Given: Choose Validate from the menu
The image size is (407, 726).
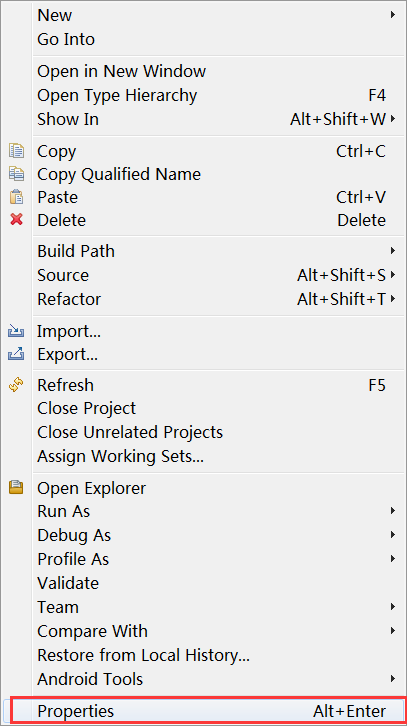Looking at the screenshot, I should 68,583.
